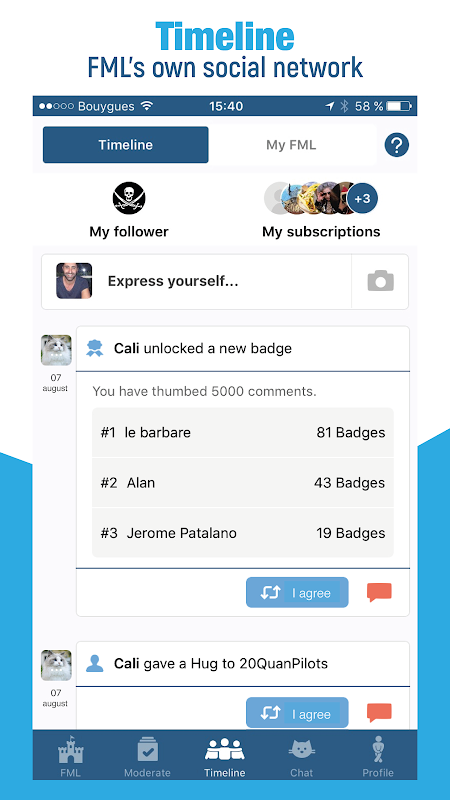Open comments on badge post
The height and width of the screenshot is (800, 450).
click(x=380, y=593)
